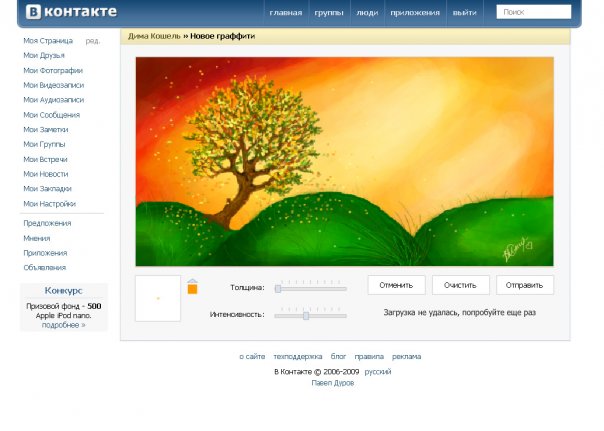This screenshot has height=431, width=604.
Task: Click выйти to log out
Action: point(464,14)
